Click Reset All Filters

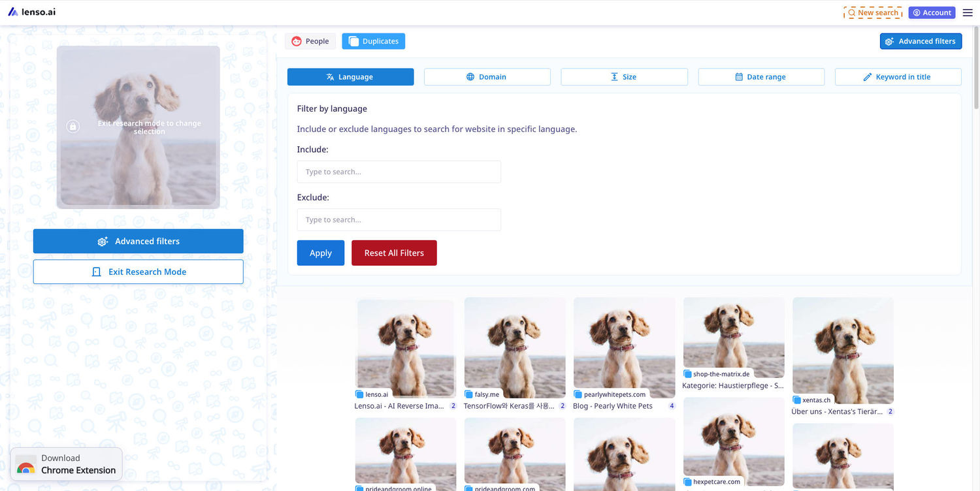click(x=394, y=253)
